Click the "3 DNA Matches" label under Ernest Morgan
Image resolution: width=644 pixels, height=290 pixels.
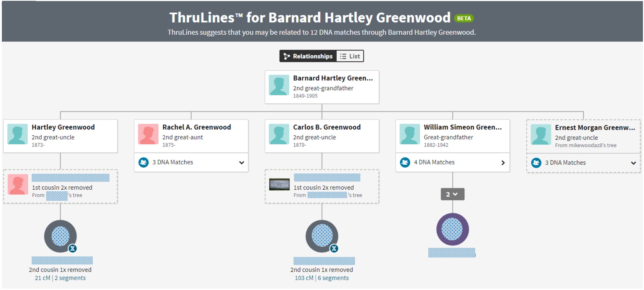point(565,163)
